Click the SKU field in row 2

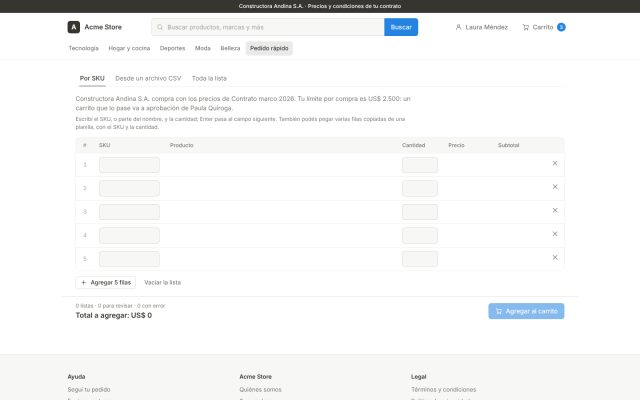pos(129,189)
